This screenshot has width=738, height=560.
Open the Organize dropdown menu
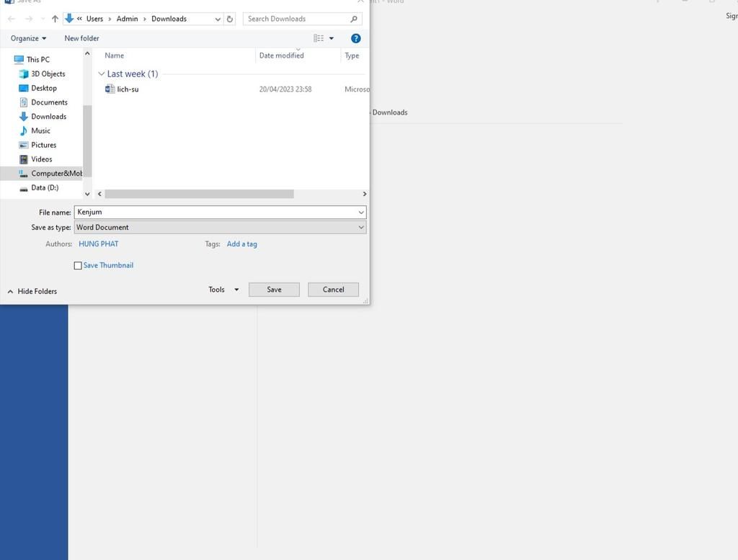pos(28,38)
